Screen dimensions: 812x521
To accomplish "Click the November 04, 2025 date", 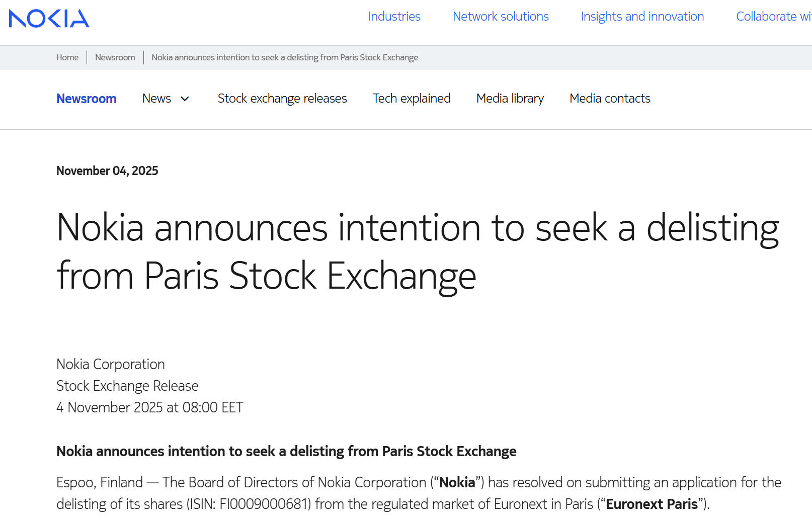I will [107, 171].
